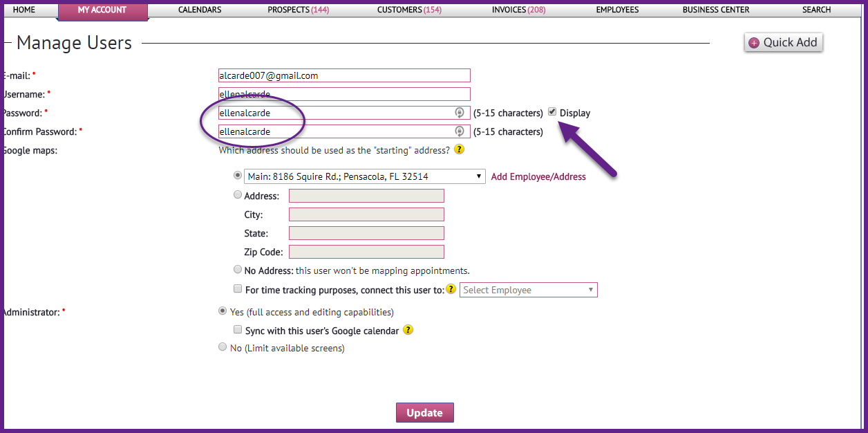This screenshot has width=868, height=433.
Task: Click the Add Employee/Address link
Action: [538, 176]
